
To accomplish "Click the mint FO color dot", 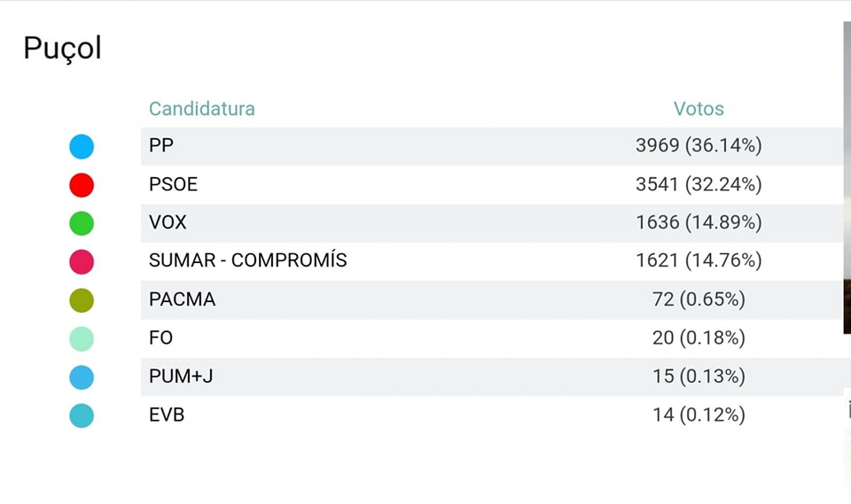I will pyautogui.click(x=82, y=339).
